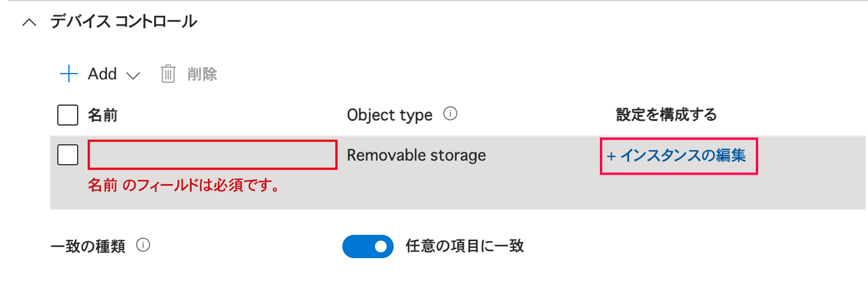The height and width of the screenshot is (285, 868).
Task: Click the 名前 column header
Action: (x=103, y=115)
